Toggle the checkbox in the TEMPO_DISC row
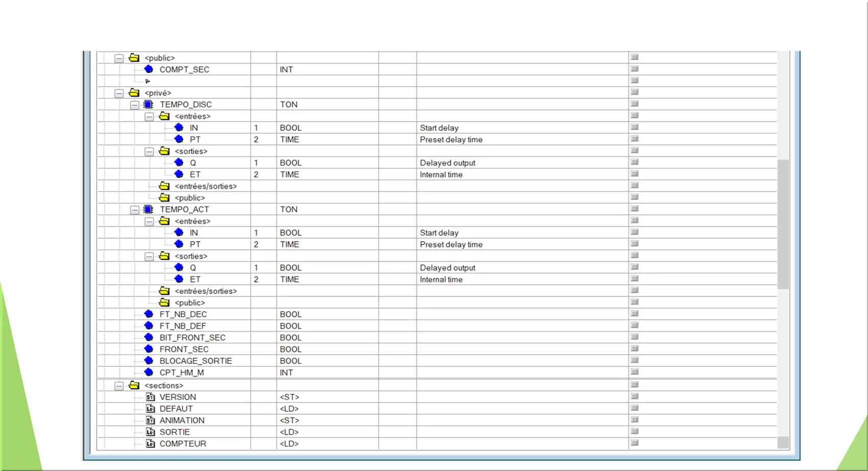The height and width of the screenshot is (471, 868). click(635, 104)
